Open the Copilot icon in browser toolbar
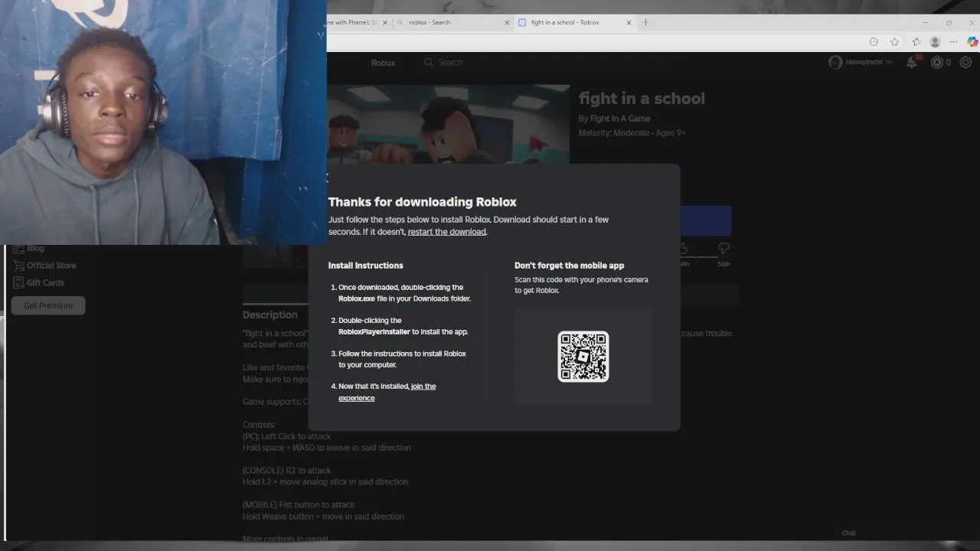 pyautogui.click(x=972, y=42)
